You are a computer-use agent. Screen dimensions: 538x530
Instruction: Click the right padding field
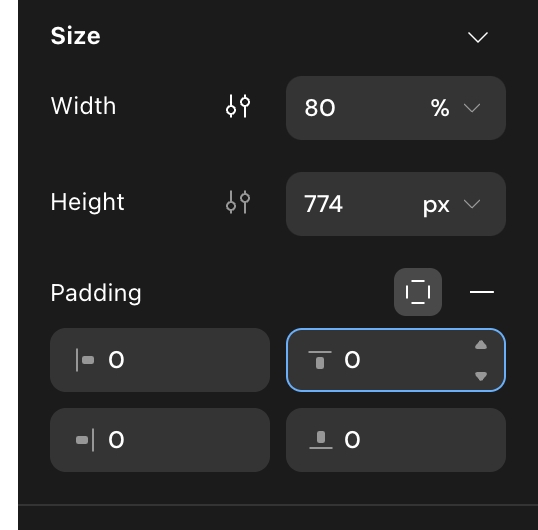click(160, 440)
